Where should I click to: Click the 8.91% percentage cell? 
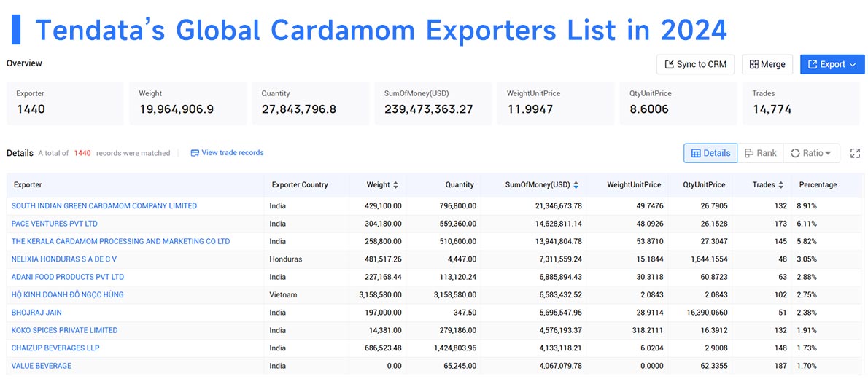click(x=807, y=205)
